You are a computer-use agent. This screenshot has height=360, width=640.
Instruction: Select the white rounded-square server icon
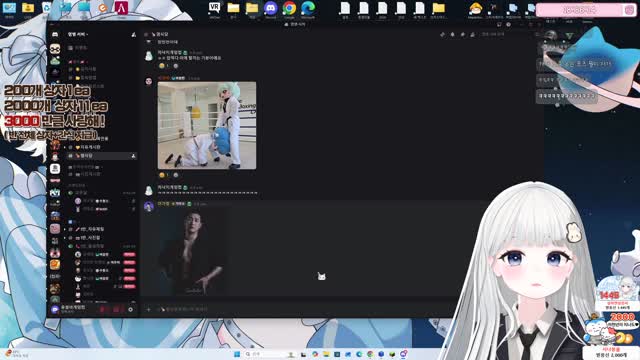click(55, 168)
